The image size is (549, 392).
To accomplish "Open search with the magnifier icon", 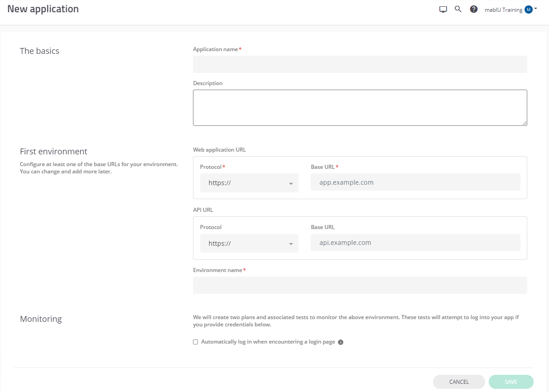I will [458, 9].
